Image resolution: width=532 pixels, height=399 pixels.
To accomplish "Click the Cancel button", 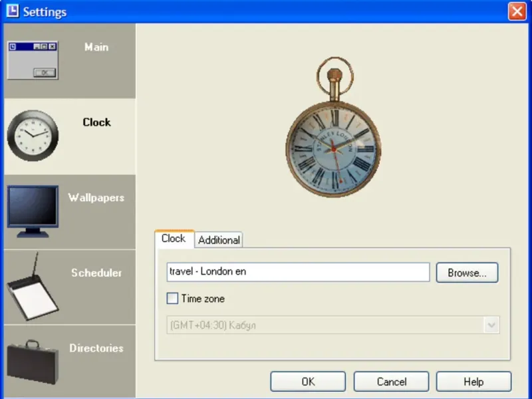I will (391, 381).
